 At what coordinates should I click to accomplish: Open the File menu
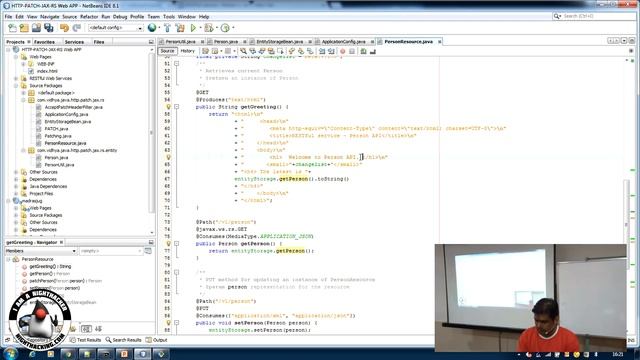[x=8, y=17]
